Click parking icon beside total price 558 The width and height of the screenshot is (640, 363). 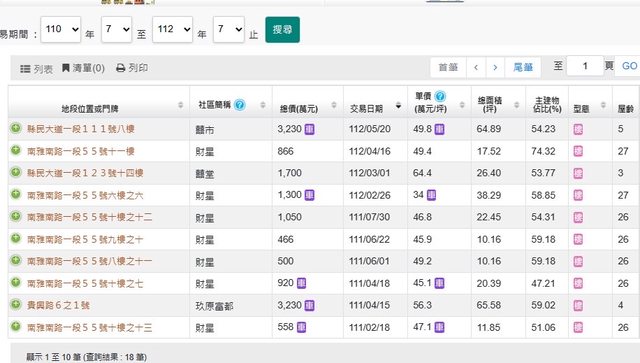(x=301, y=327)
